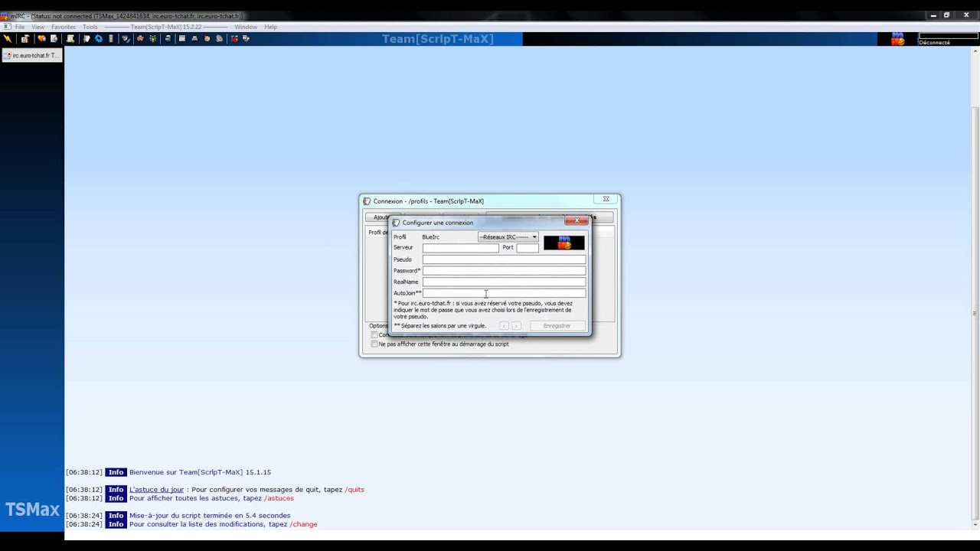Viewport: 980px width, 551px height.
Task: Open the mIRC options toolbar icon
Action: (25, 38)
